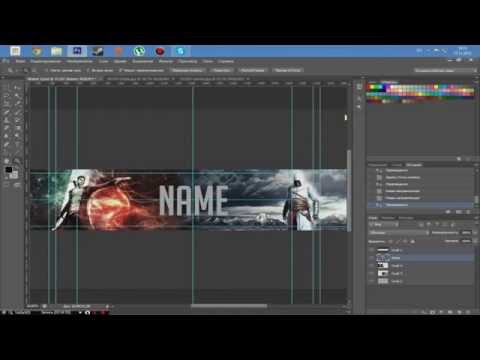This screenshot has height=360, width=480.
Task: Open the Paths tab in layers panel
Action: 406,218
